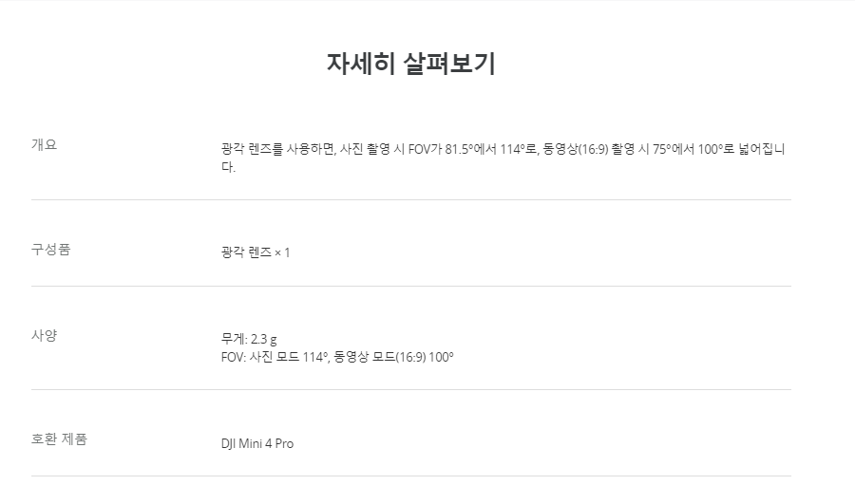The width and height of the screenshot is (855, 504).
Task: Click the 자세히 살펴보기 heading
Action: [x=410, y=64]
